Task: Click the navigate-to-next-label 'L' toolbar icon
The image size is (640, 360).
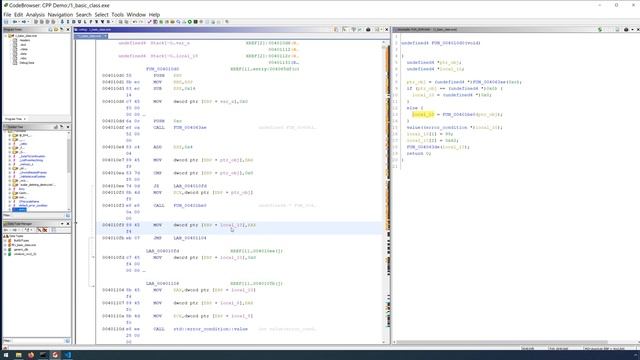Action: point(85,22)
